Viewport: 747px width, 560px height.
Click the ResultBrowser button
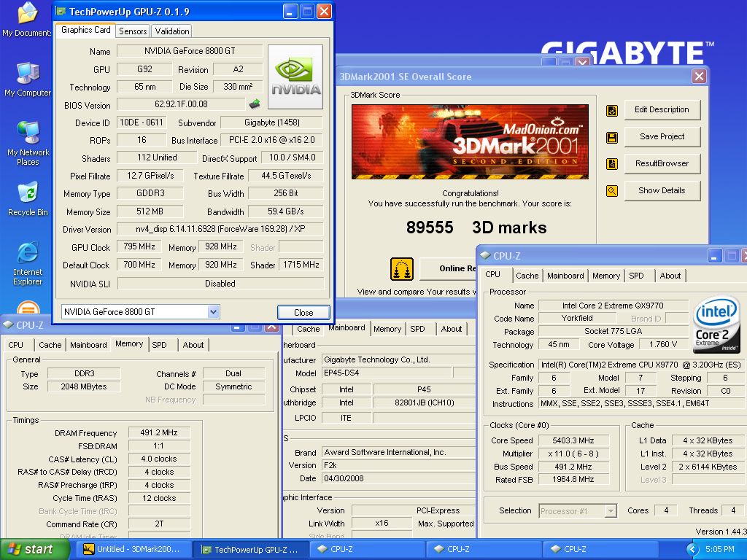pos(662,163)
